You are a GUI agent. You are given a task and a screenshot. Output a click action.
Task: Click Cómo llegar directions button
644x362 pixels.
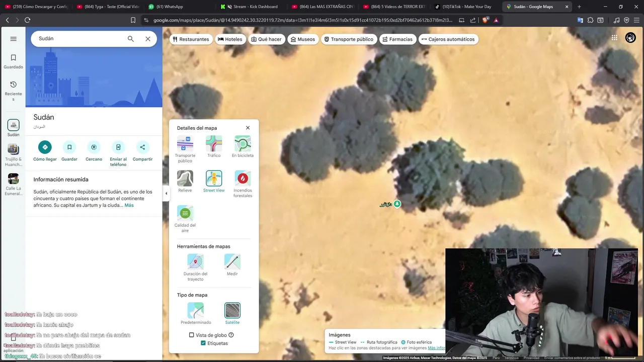click(x=45, y=151)
